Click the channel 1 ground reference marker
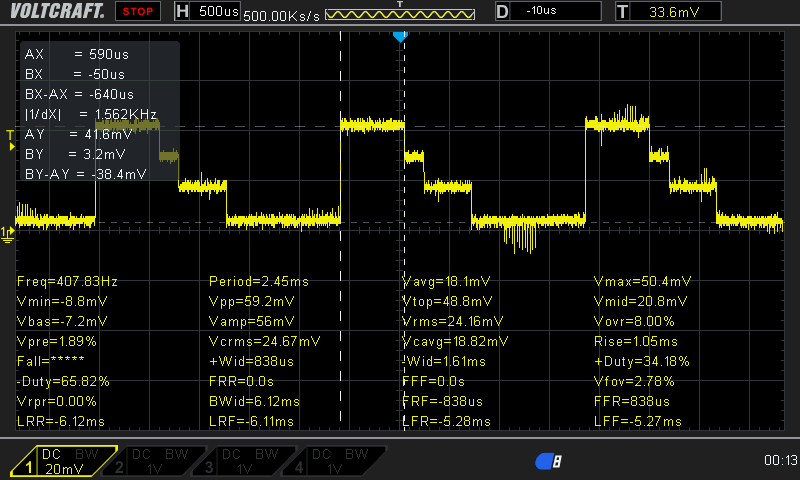The width and height of the screenshot is (800, 480). point(9,232)
